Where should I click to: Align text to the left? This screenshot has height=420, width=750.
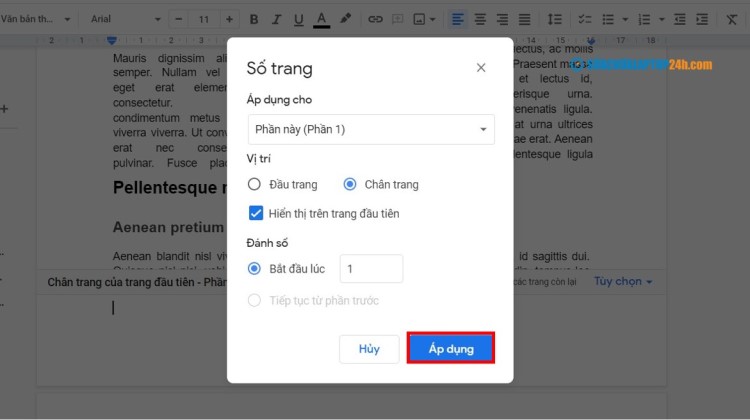click(457, 19)
